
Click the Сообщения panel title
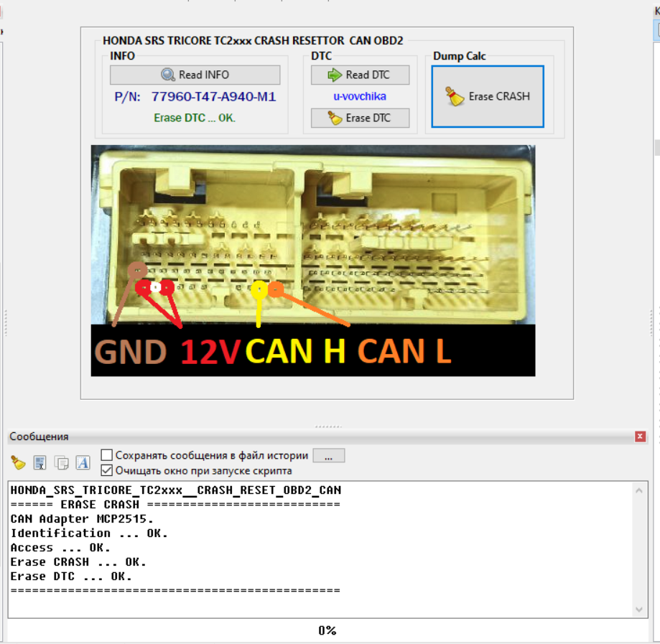39,437
